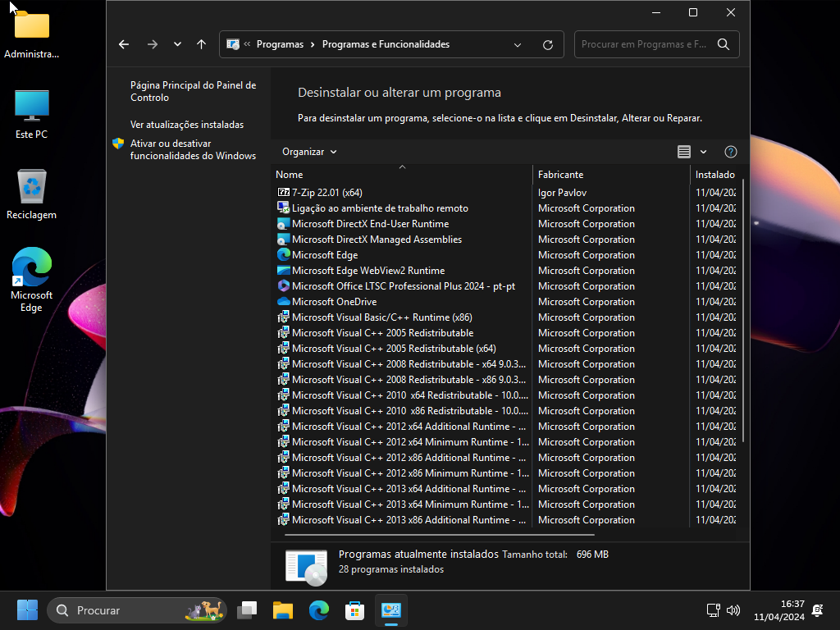Expand address bar history dropdown
840x630 pixels.
click(x=518, y=45)
